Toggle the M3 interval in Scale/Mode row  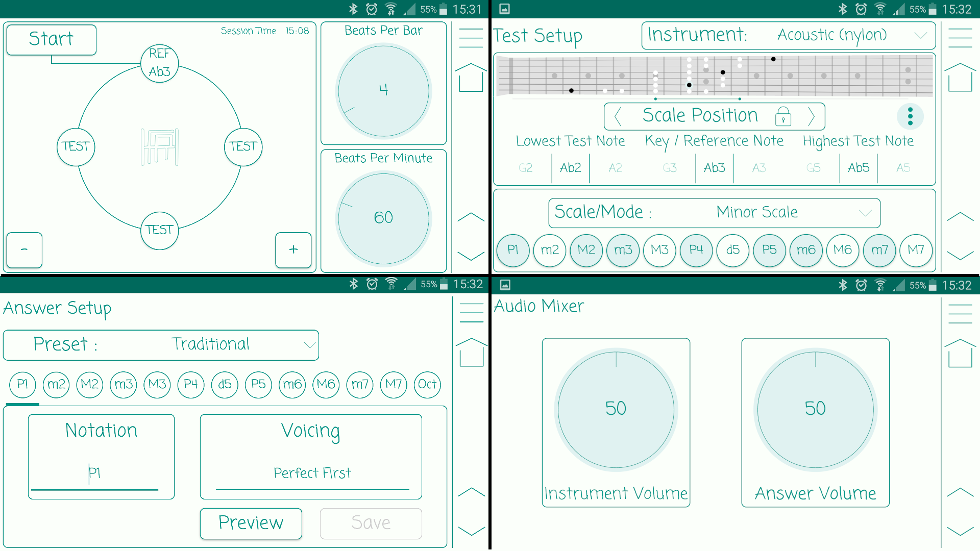(659, 250)
